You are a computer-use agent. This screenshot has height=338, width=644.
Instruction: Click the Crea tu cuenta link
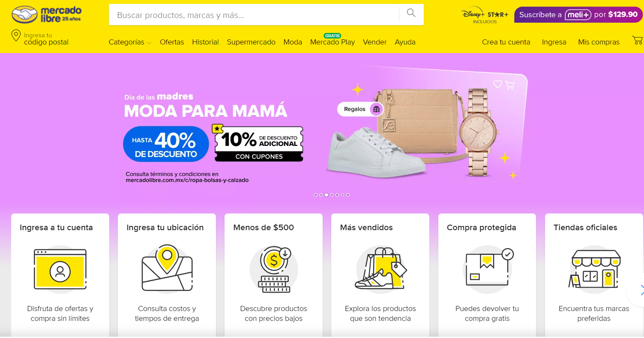click(506, 42)
